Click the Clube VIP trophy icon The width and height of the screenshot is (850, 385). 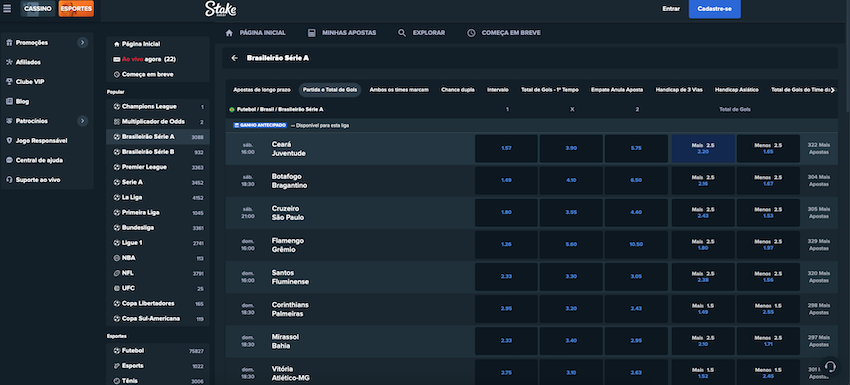pyautogui.click(x=9, y=81)
